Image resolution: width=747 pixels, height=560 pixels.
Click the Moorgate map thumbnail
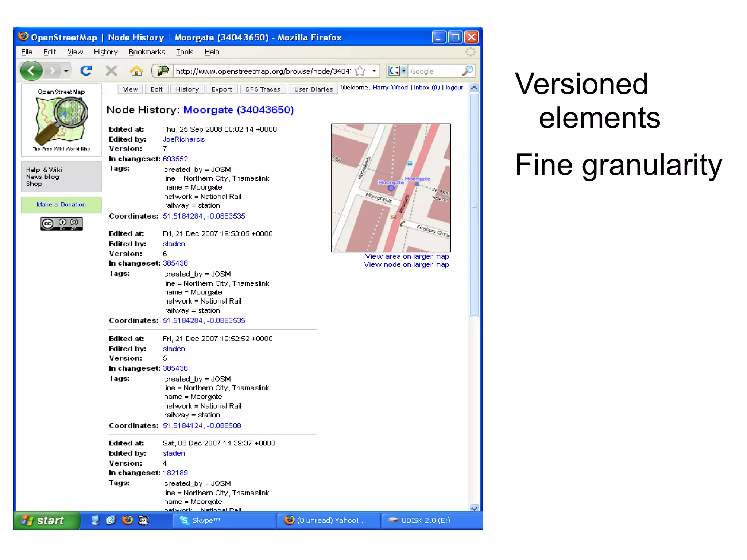(391, 188)
